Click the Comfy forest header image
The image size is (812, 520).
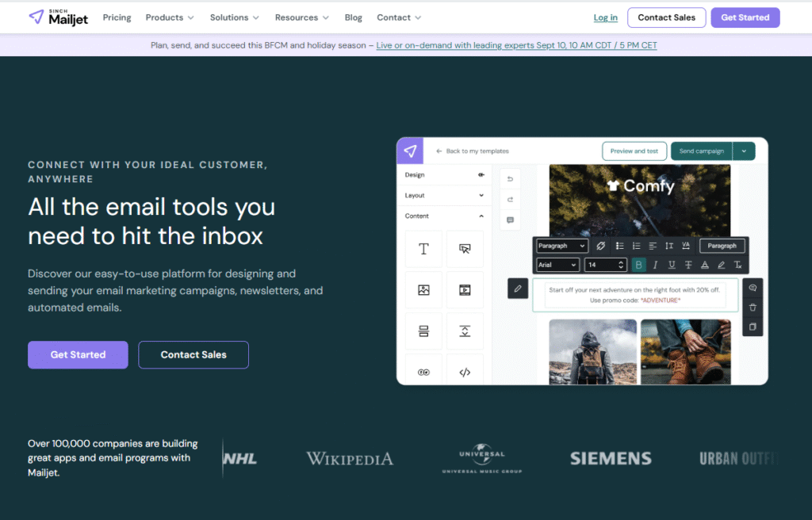pyautogui.click(x=640, y=200)
